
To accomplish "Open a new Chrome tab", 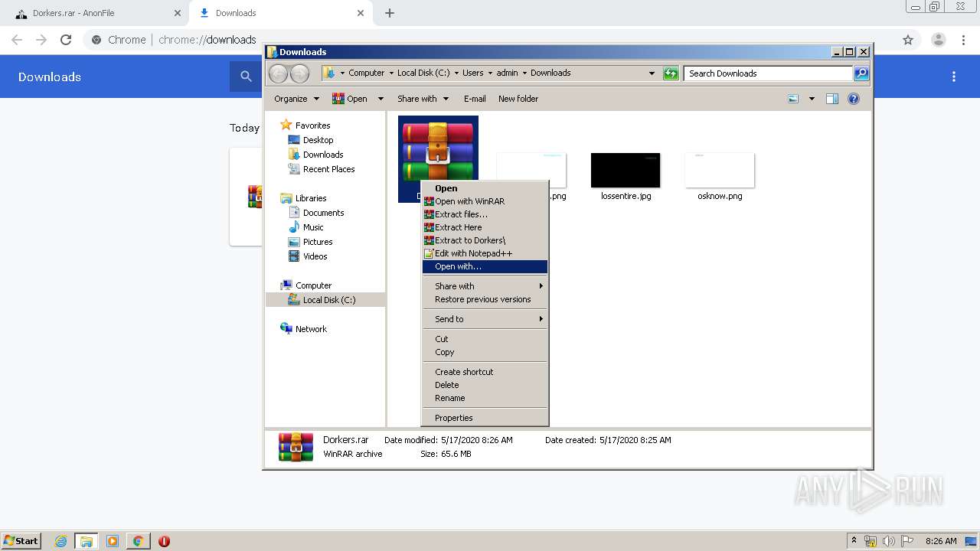I will [390, 13].
